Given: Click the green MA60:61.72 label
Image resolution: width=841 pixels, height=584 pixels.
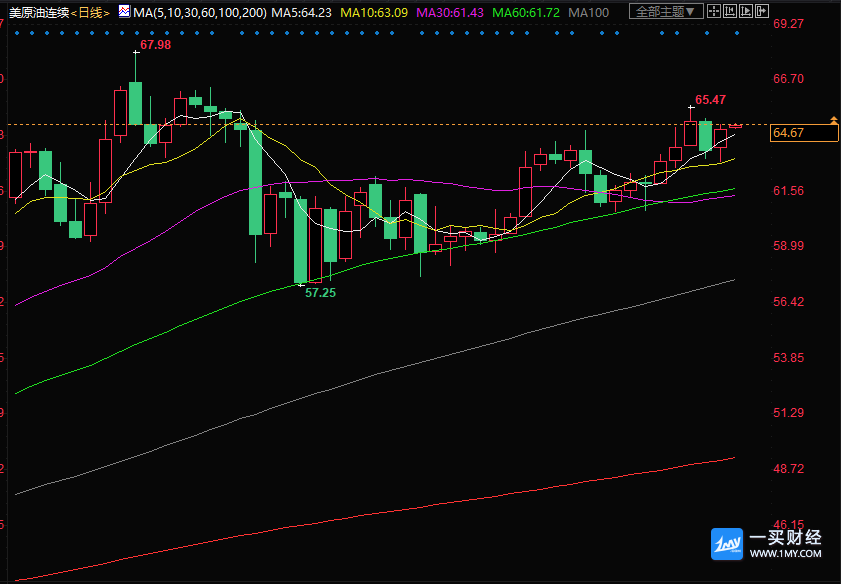Looking at the screenshot, I should coord(527,12).
